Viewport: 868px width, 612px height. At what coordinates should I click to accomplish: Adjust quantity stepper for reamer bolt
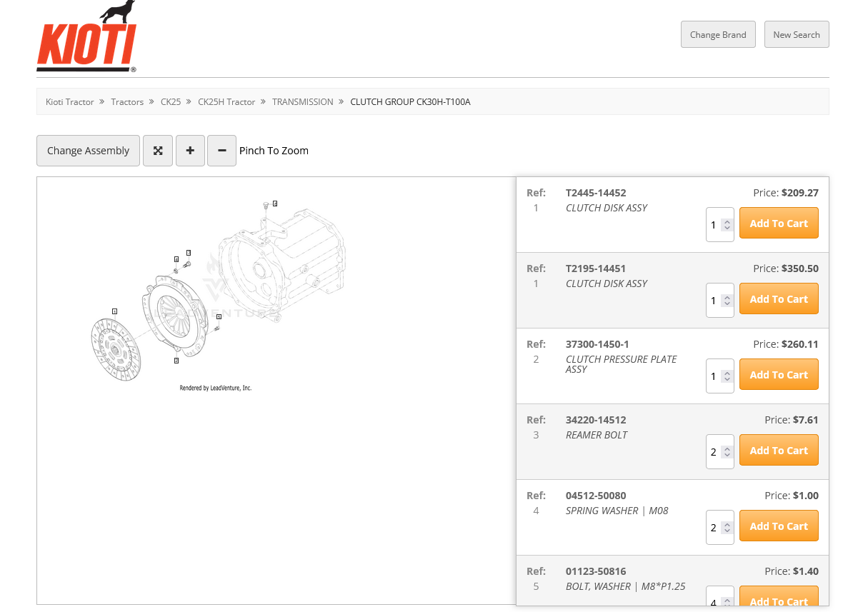pyautogui.click(x=727, y=452)
